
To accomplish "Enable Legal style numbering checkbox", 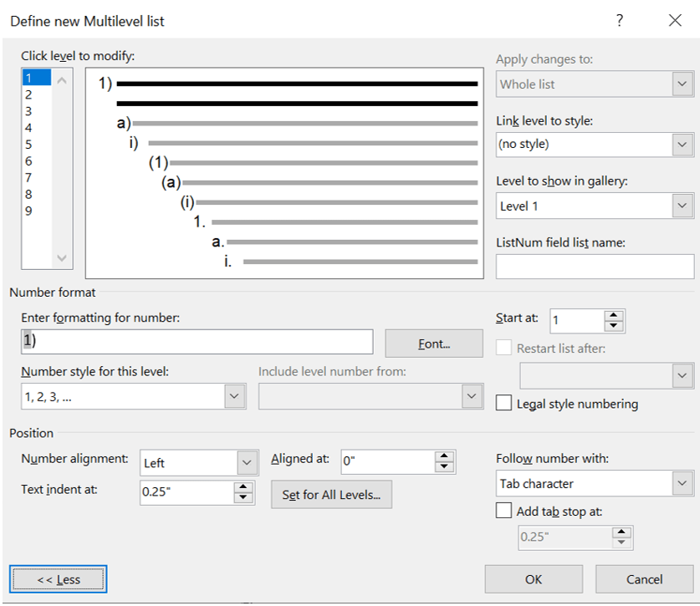I will point(504,404).
